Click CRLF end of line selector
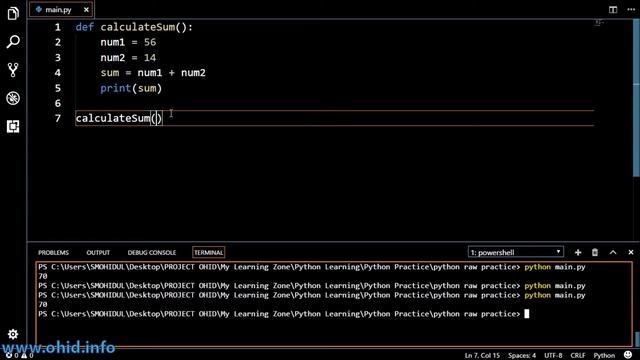Viewport: 640px width, 360px height. point(578,356)
